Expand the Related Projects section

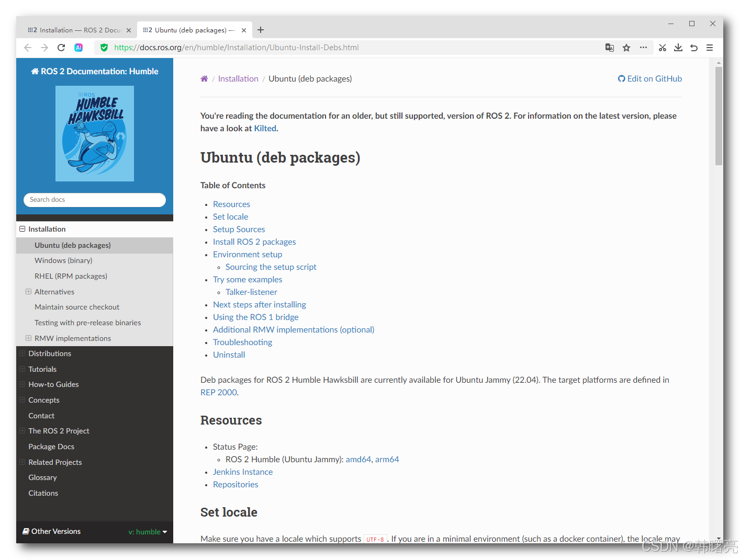[x=23, y=462]
